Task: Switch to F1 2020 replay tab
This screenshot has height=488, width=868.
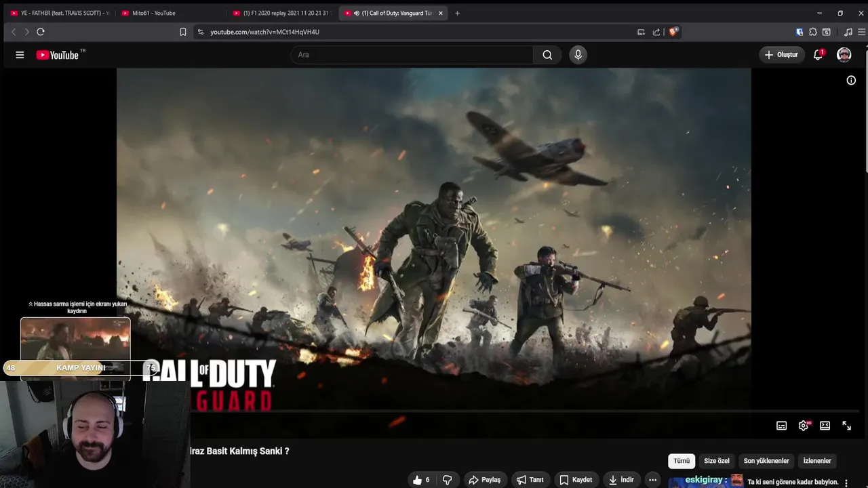Action: (x=280, y=13)
